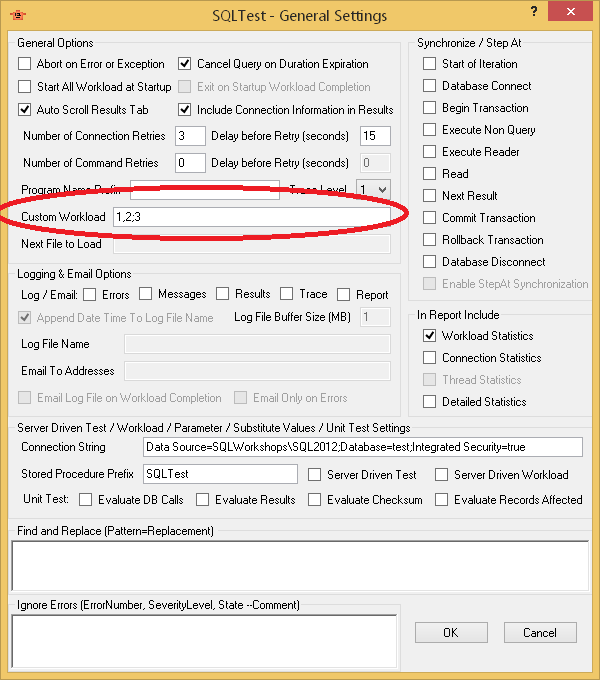This screenshot has height=680, width=600.
Task: Click the help question mark button
Action: 534,11
